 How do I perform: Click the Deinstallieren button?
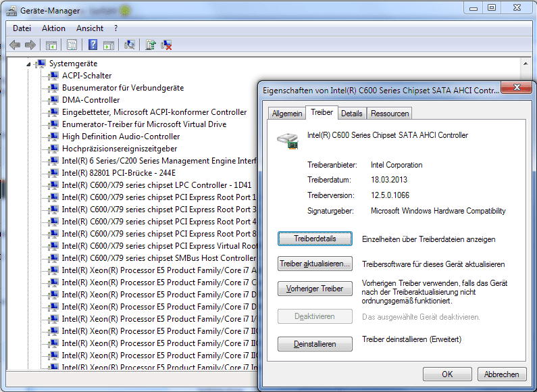315,344
